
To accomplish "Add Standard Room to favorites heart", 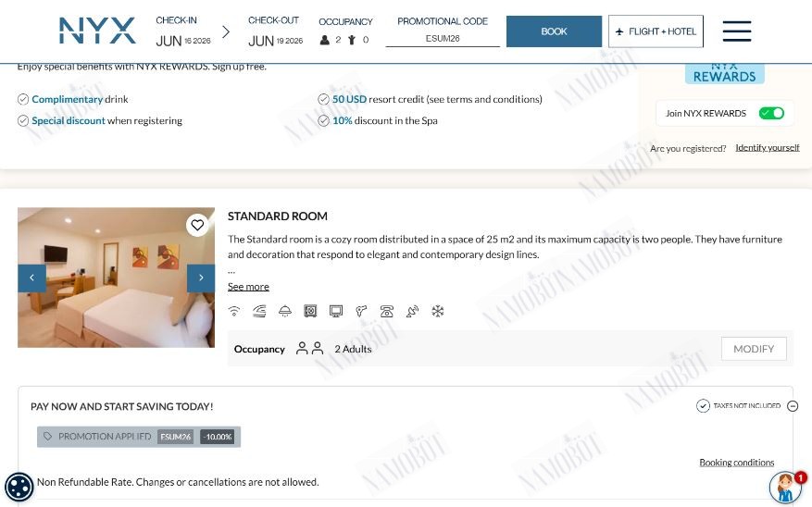I will (197, 225).
